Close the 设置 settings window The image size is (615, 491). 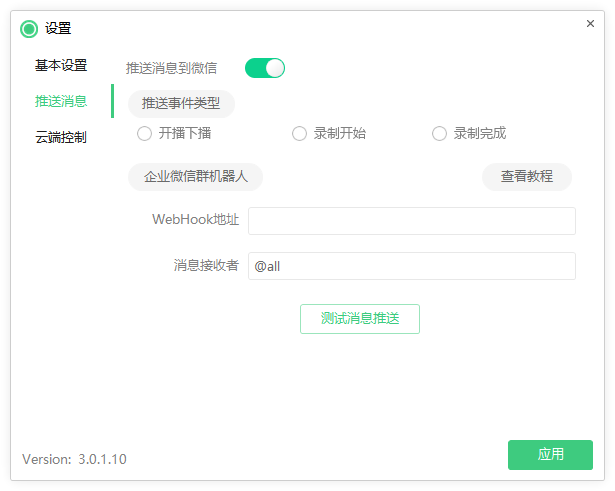pyautogui.click(x=590, y=23)
